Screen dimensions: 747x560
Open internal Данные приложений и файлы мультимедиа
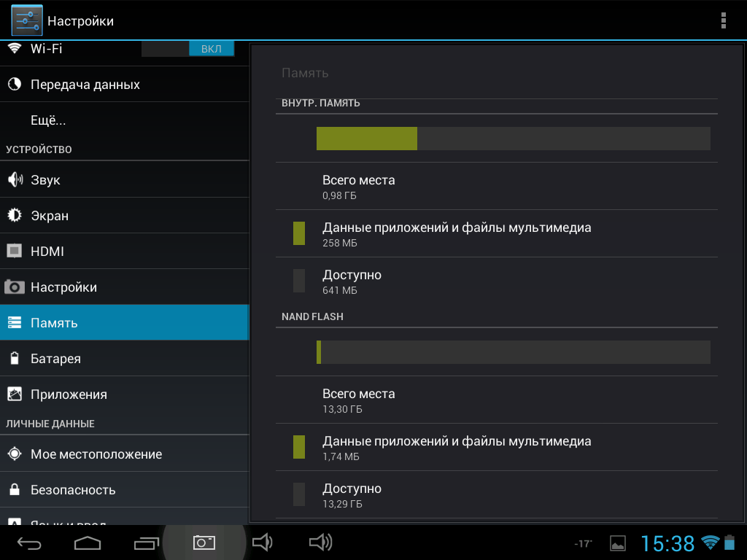[457, 233]
